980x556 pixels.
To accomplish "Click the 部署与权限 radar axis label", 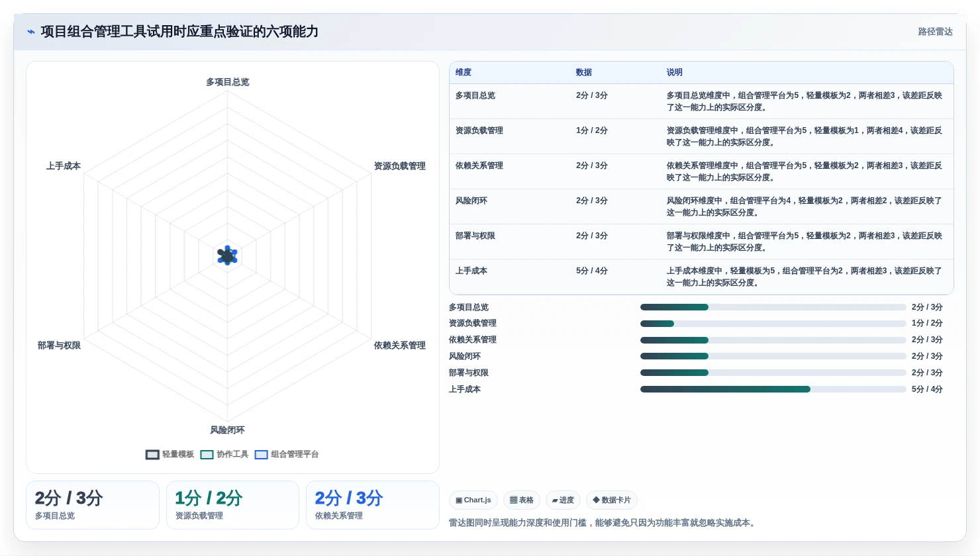I will [x=59, y=346].
